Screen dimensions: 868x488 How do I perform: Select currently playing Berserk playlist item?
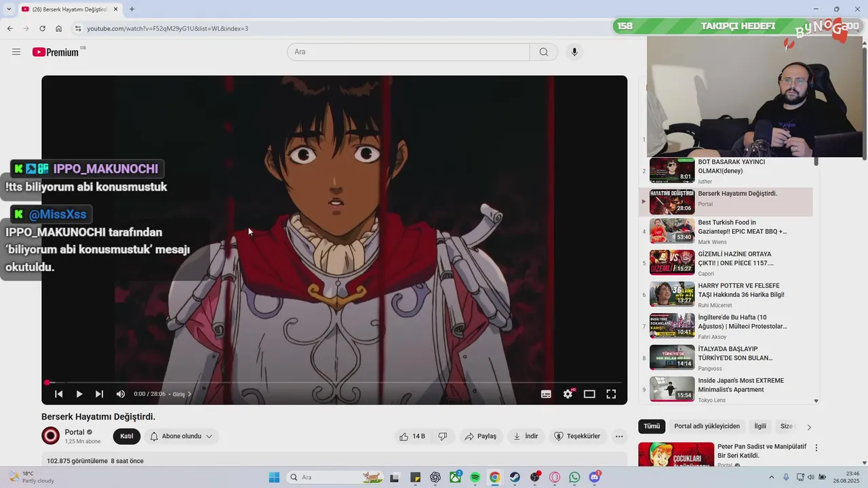726,202
